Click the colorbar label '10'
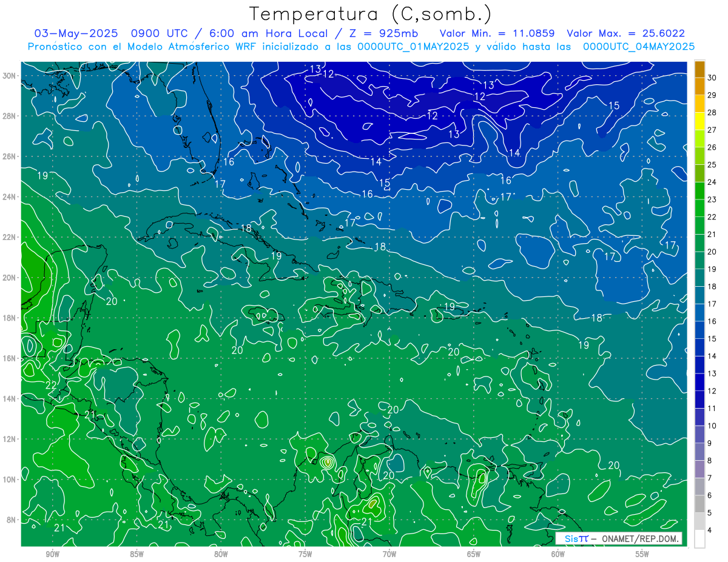The width and height of the screenshot is (728, 562). (x=712, y=426)
